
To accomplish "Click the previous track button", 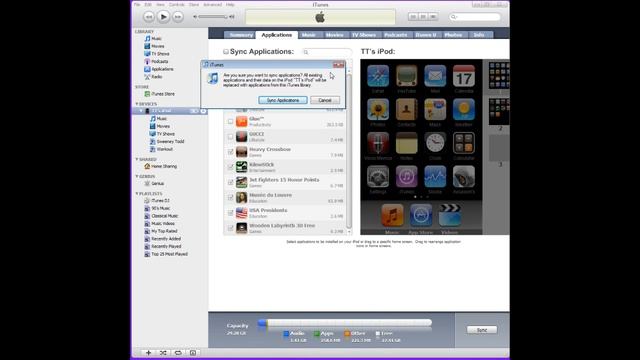I will pos(149,17).
